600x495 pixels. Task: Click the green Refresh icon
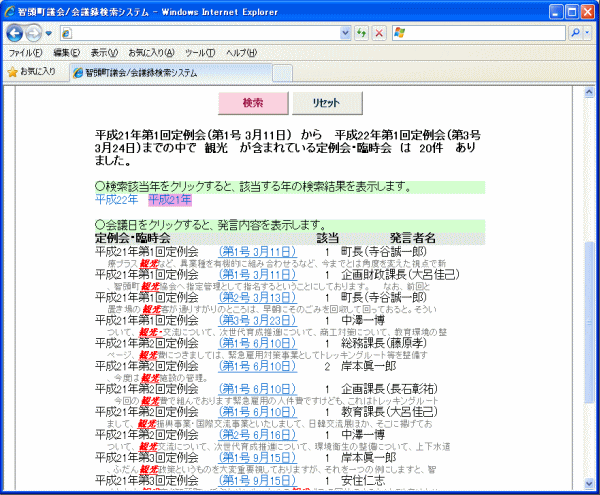point(362,33)
